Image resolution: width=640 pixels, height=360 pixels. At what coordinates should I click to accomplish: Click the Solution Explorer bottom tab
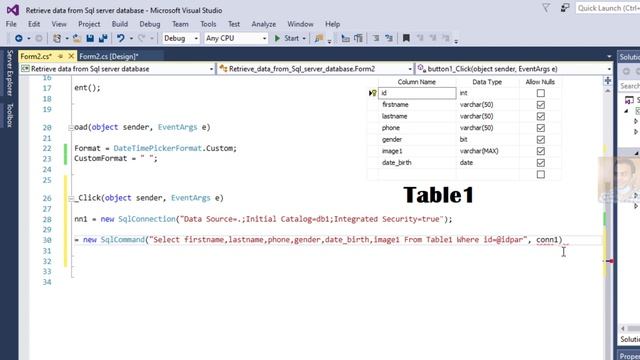click(630, 340)
